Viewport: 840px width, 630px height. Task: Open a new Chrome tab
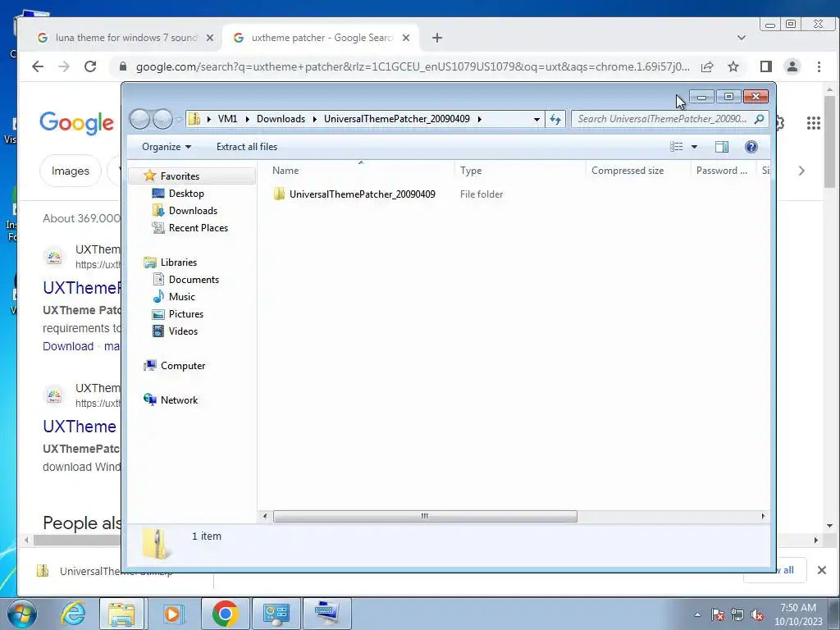click(x=437, y=38)
